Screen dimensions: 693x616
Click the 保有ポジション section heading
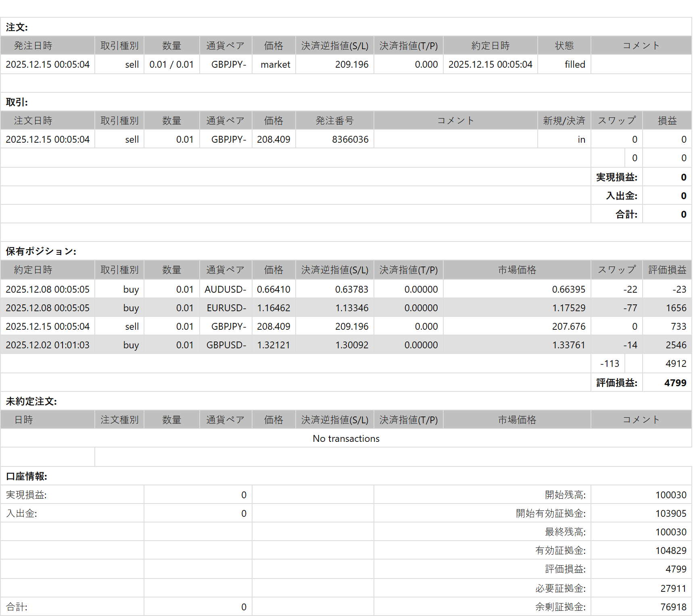[x=41, y=251]
